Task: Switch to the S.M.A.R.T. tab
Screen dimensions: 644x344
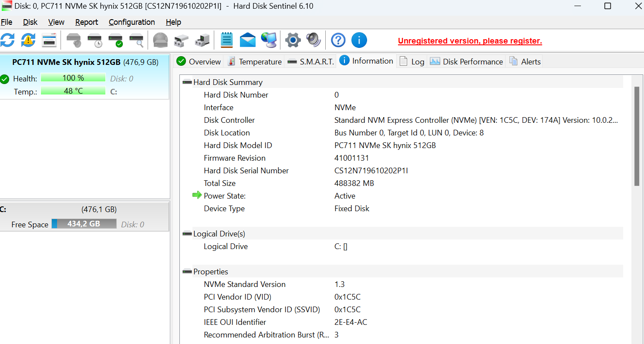Action: 311,62
